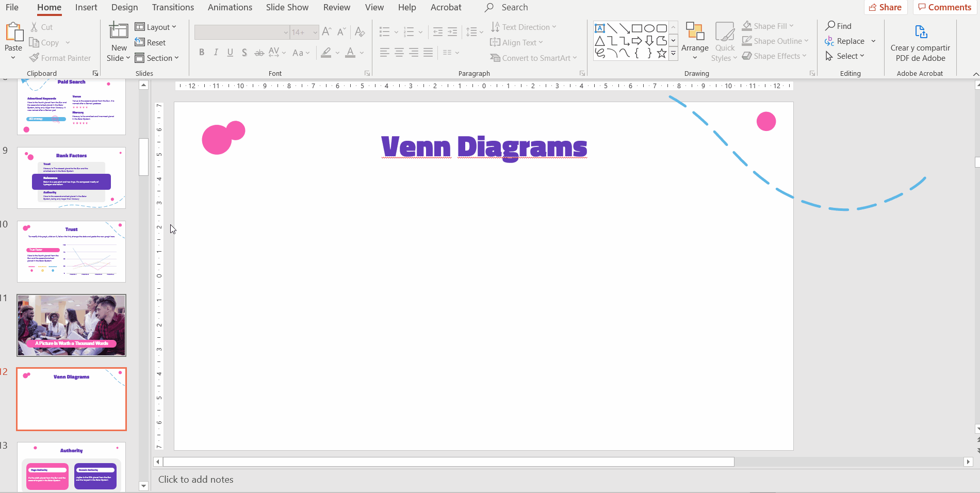Click the Find magnifier icon
This screenshot has width=980, height=493.
[x=830, y=26]
